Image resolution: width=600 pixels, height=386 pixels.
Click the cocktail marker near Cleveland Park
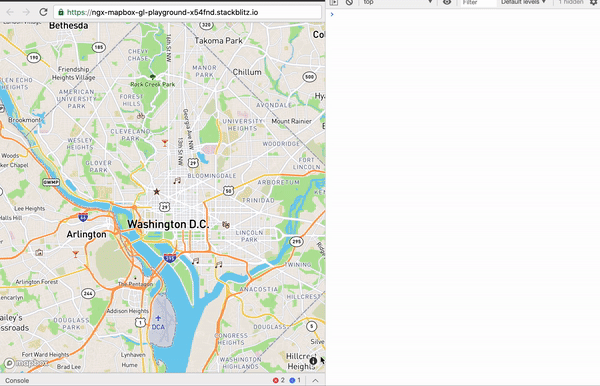tap(165, 143)
